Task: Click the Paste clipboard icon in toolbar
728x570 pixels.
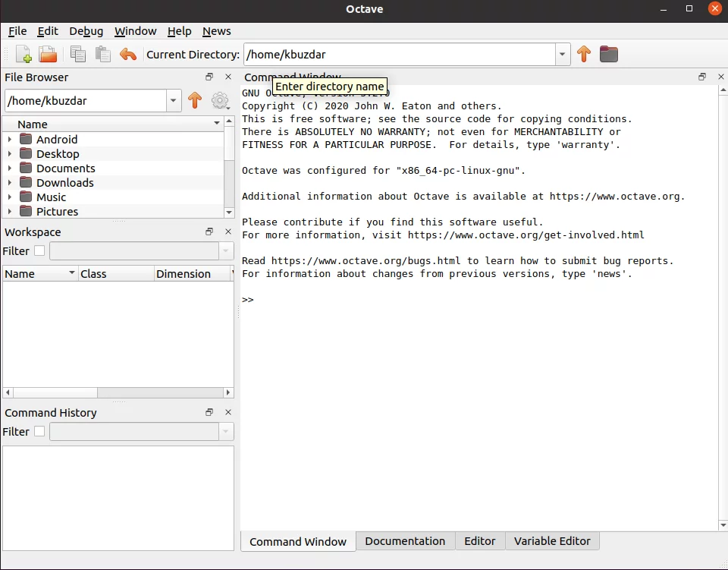Action: (102, 55)
